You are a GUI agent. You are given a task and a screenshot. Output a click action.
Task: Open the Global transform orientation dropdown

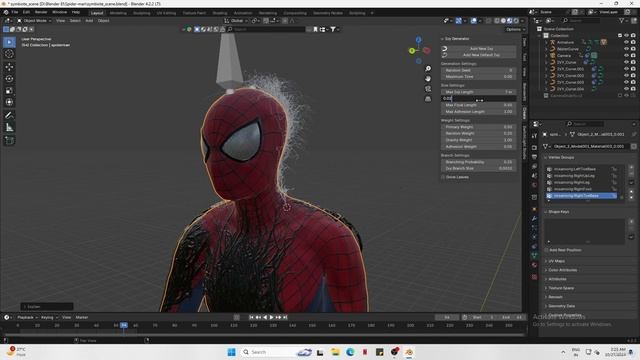235,20
